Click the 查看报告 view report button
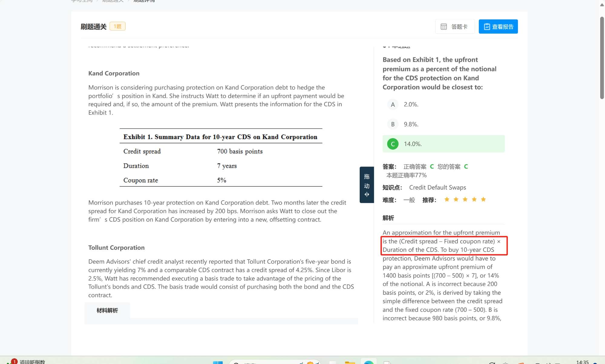The image size is (605, 364). [x=498, y=27]
